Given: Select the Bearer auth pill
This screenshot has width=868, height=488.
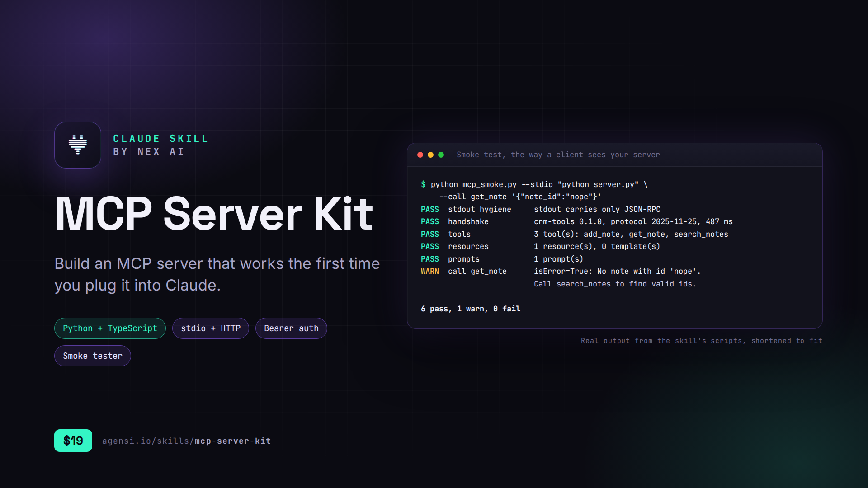Looking at the screenshot, I should click(x=291, y=328).
